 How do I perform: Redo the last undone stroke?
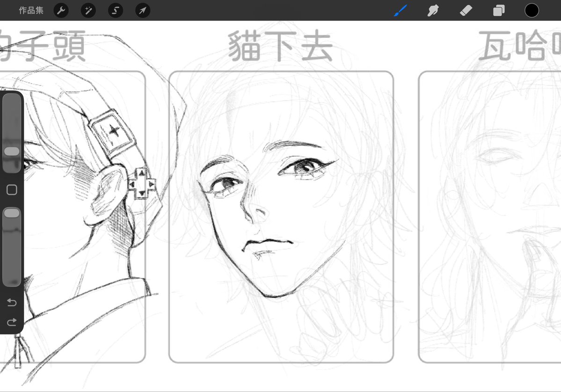(12, 322)
